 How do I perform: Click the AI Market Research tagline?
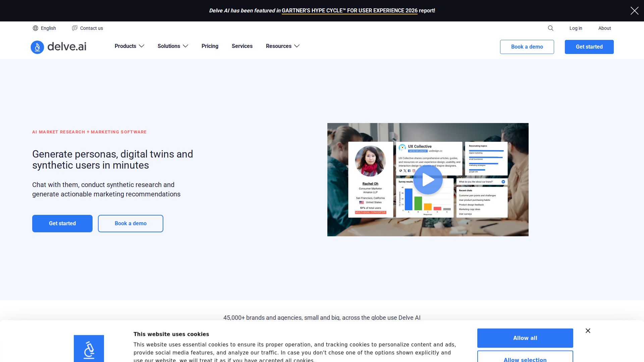coord(89,132)
